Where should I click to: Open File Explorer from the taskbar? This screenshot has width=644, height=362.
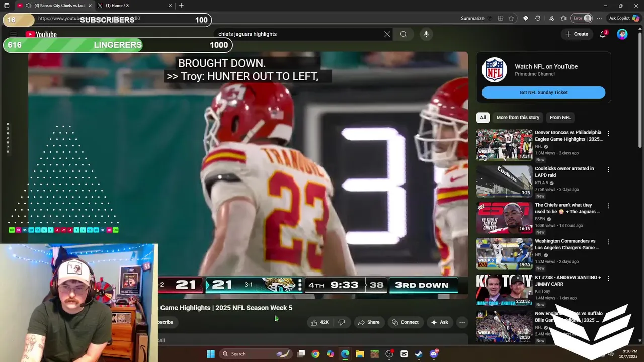360,354
